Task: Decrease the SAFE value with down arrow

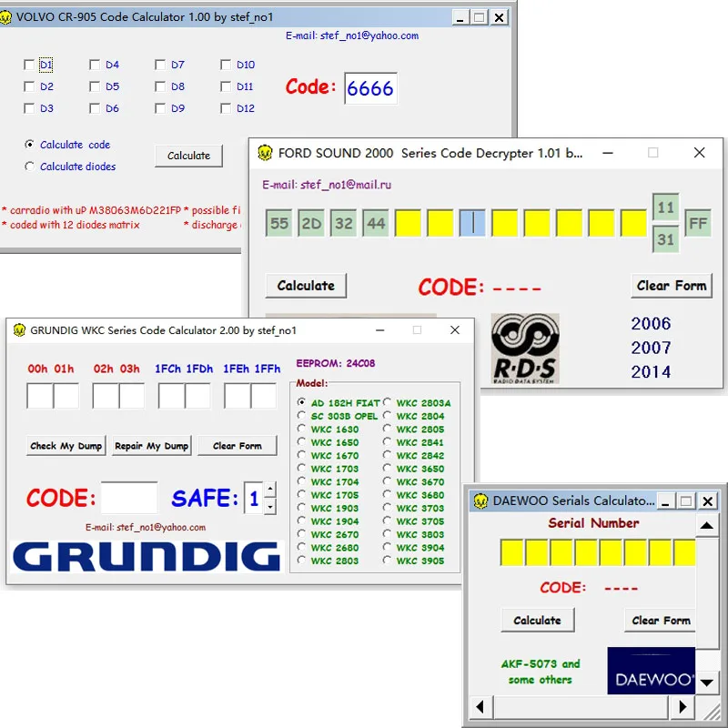Action: click(269, 507)
